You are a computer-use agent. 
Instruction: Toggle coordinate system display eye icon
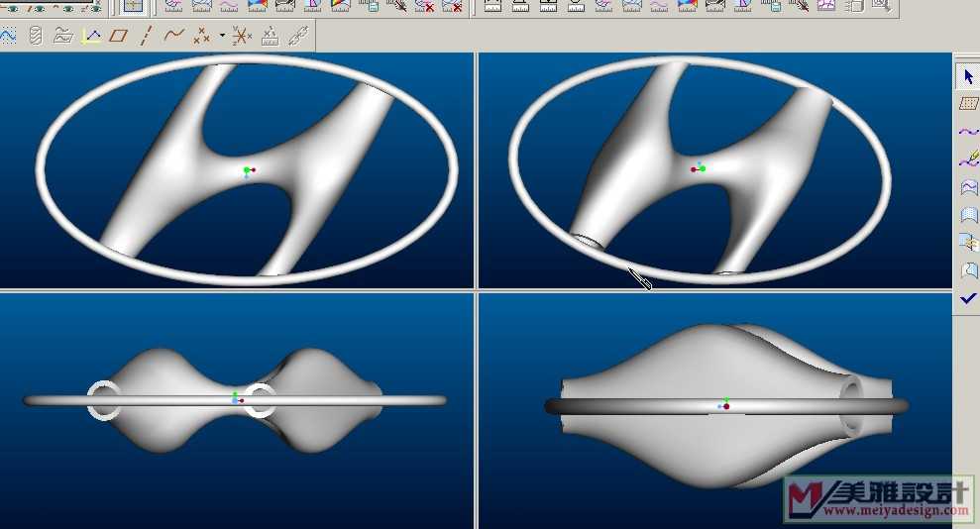90,8
